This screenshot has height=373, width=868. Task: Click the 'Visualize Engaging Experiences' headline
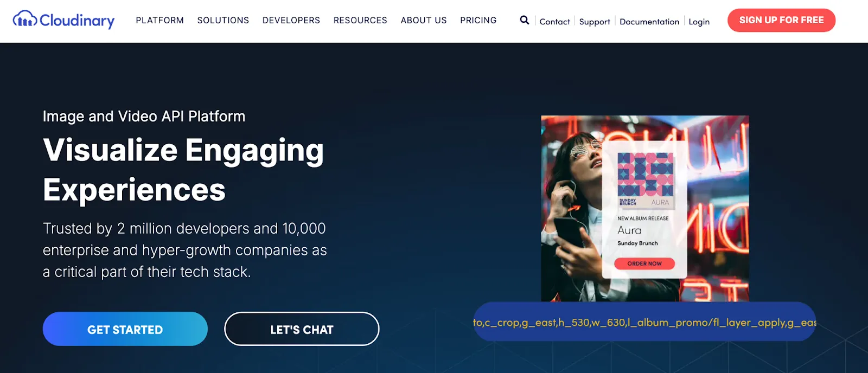coord(183,170)
